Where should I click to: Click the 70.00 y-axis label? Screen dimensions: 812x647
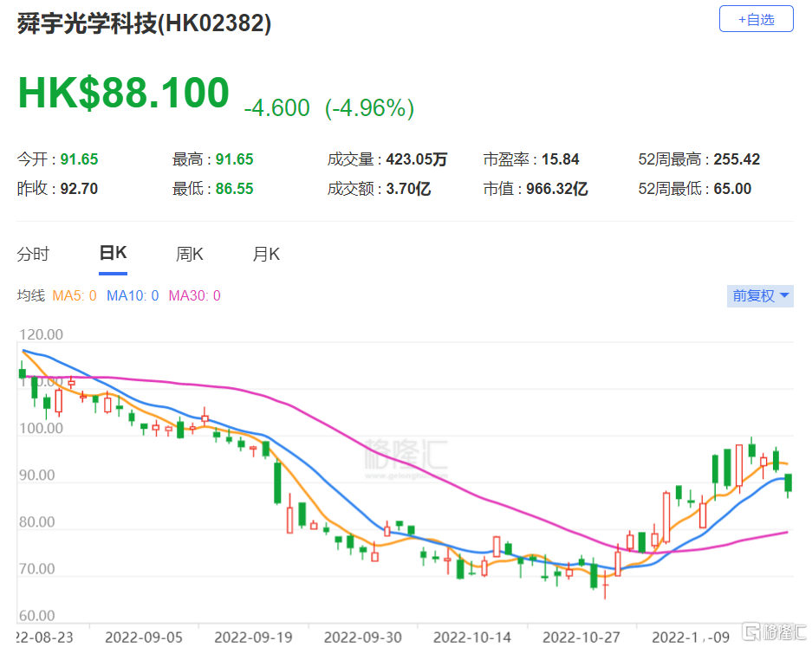[36, 569]
